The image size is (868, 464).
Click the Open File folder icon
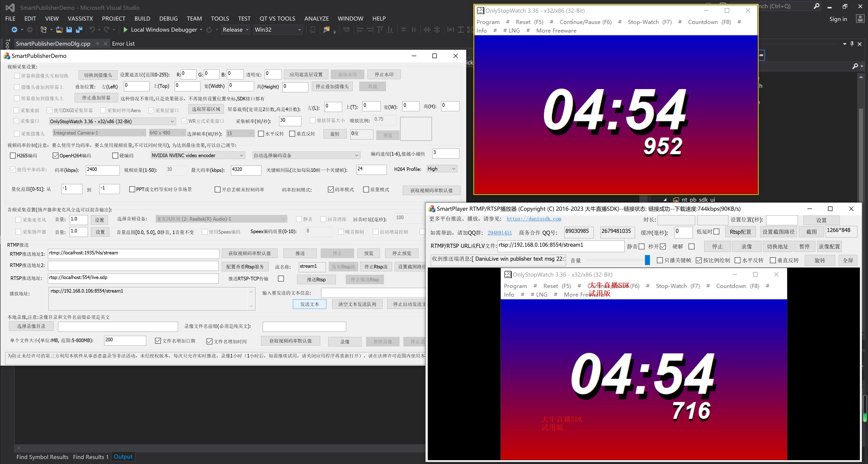59,30
